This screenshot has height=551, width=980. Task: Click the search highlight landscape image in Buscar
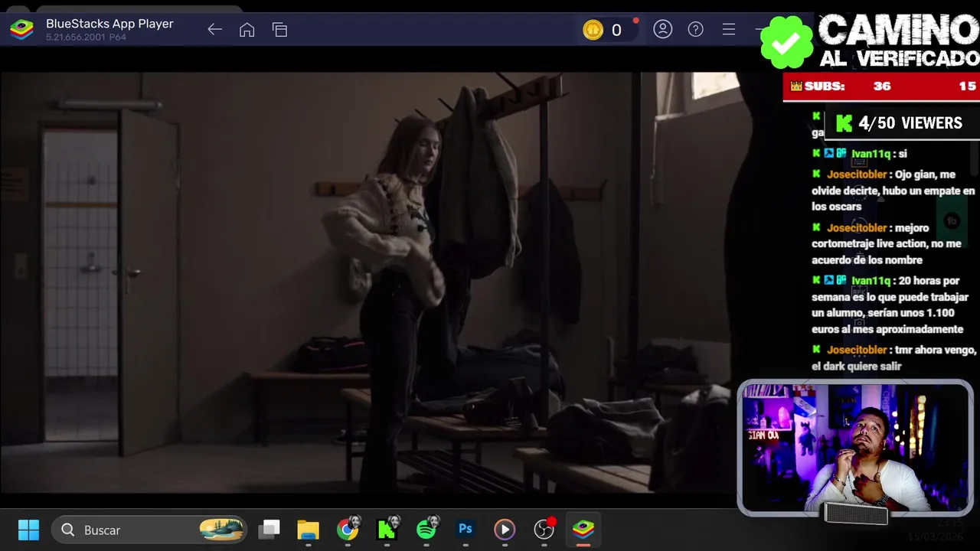(x=221, y=530)
